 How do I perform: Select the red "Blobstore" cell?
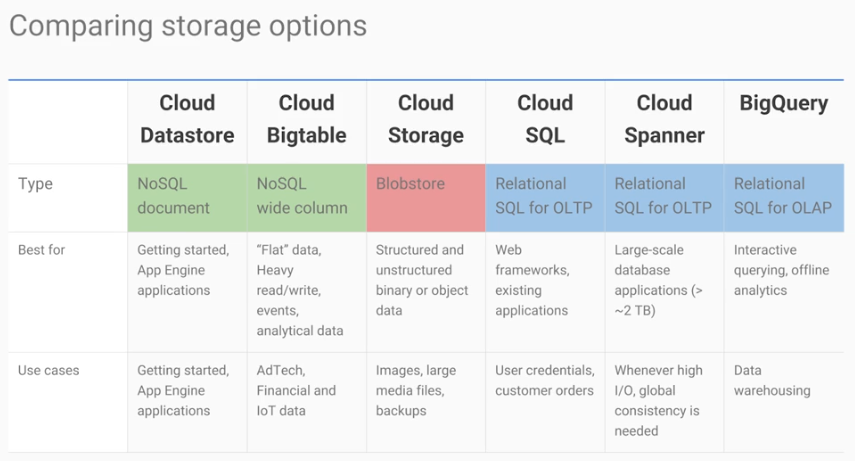425,196
